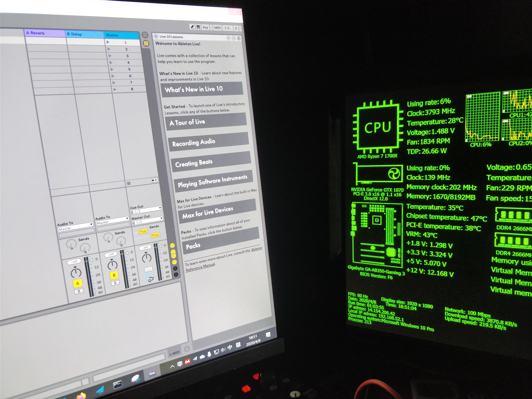Launch Master scene 1

click(x=108, y=42)
